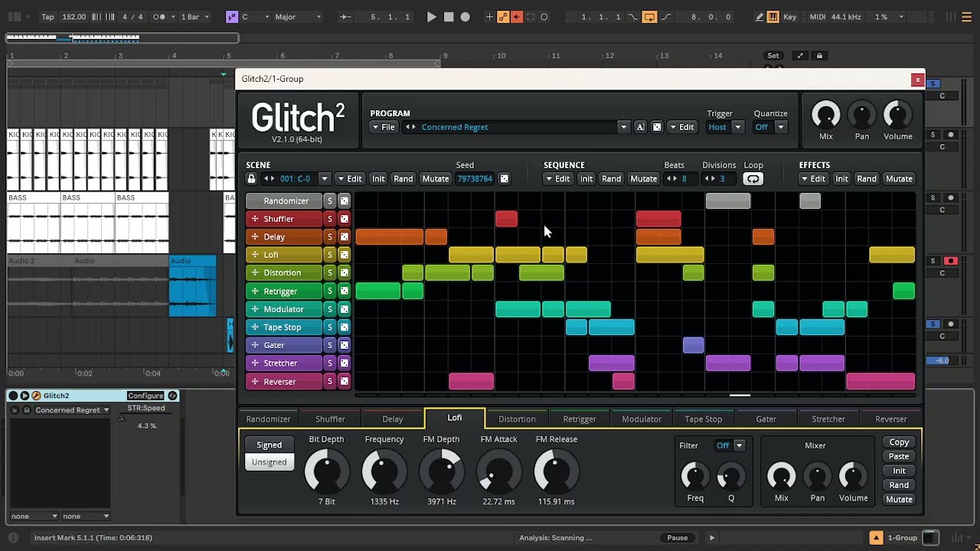Click the dice icon on Delay lane
Image resolution: width=980 pixels, height=551 pixels.
pos(345,237)
